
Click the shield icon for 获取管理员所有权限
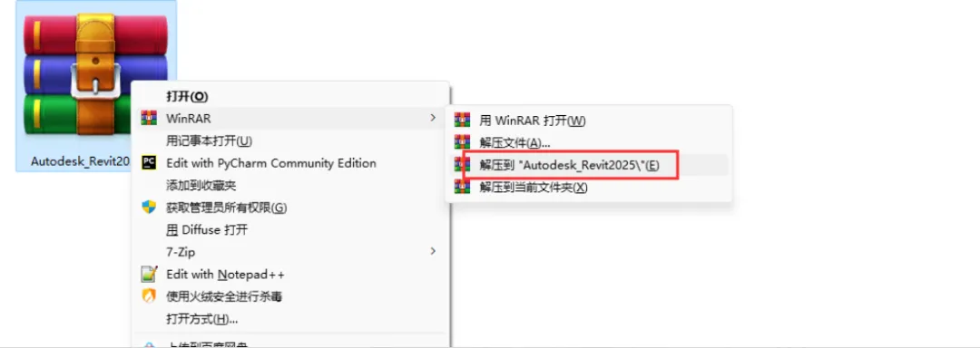[x=149, y=207]
